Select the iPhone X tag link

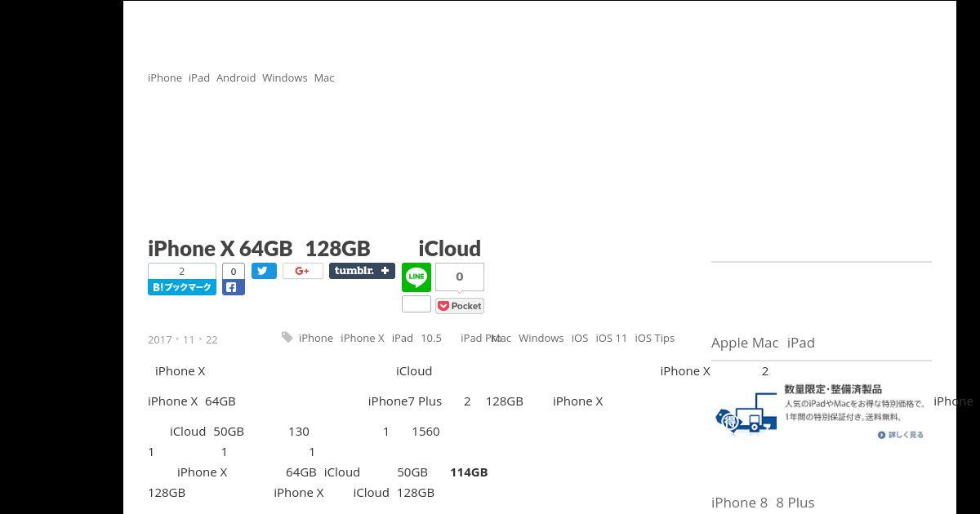(x=362, y=338)
